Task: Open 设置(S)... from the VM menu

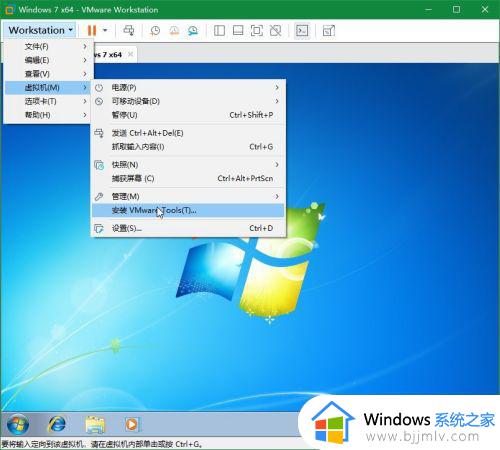Action: click(188, 228)
